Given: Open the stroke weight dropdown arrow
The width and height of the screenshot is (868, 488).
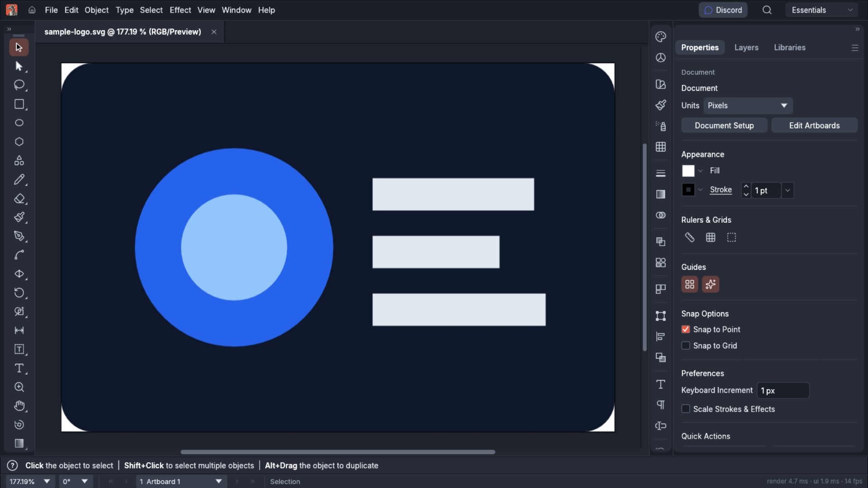Looking at the screenshot, I should tap(788, 191).
